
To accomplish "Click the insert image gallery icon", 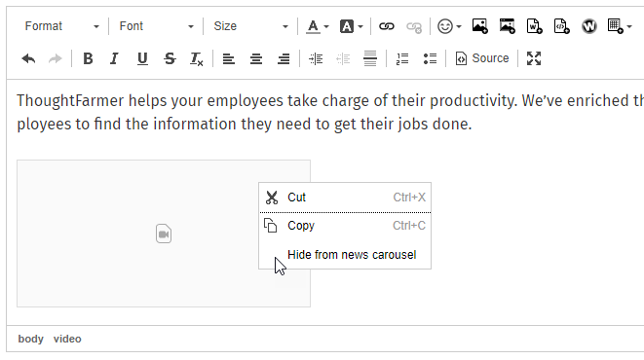I will point(508,26).
